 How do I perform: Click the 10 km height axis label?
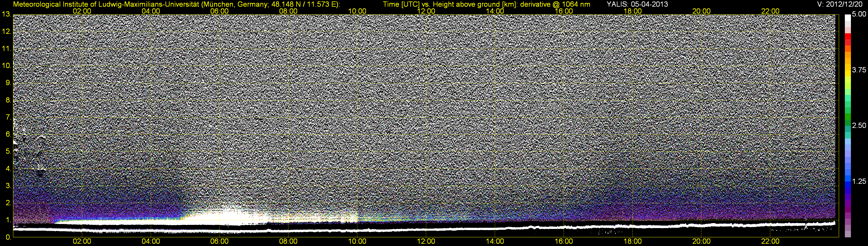pos(6,66)
